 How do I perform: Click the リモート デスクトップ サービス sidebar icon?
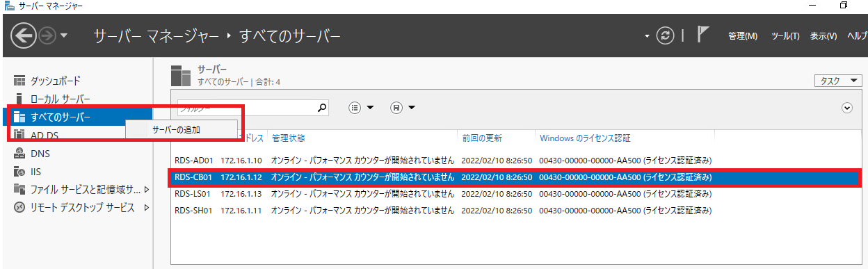click(x=19, y=207)
